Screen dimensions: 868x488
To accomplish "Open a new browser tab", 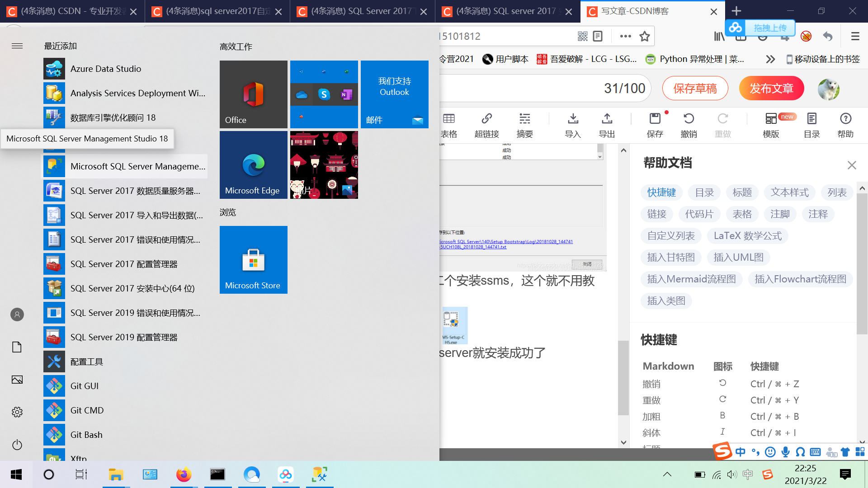I will tap(736, 11).
